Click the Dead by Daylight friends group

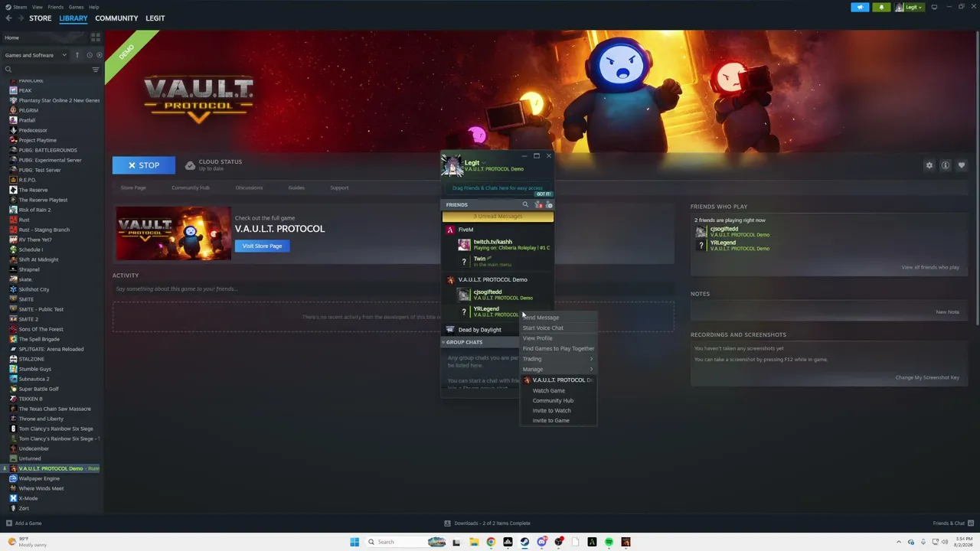click(479, 330)
